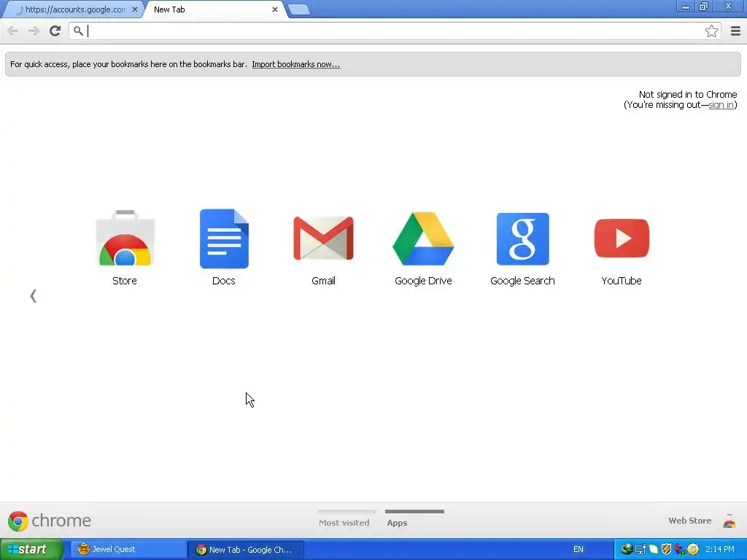The height and width of the screenshot is (560, 747).
Task: Click the 2:14 PM system clock
Action: pyautogui.click(x=720, y=550)
